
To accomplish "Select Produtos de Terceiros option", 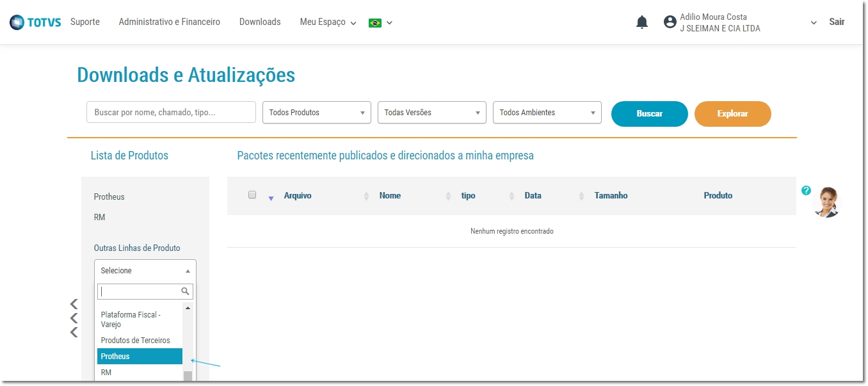I will point(140,341).
